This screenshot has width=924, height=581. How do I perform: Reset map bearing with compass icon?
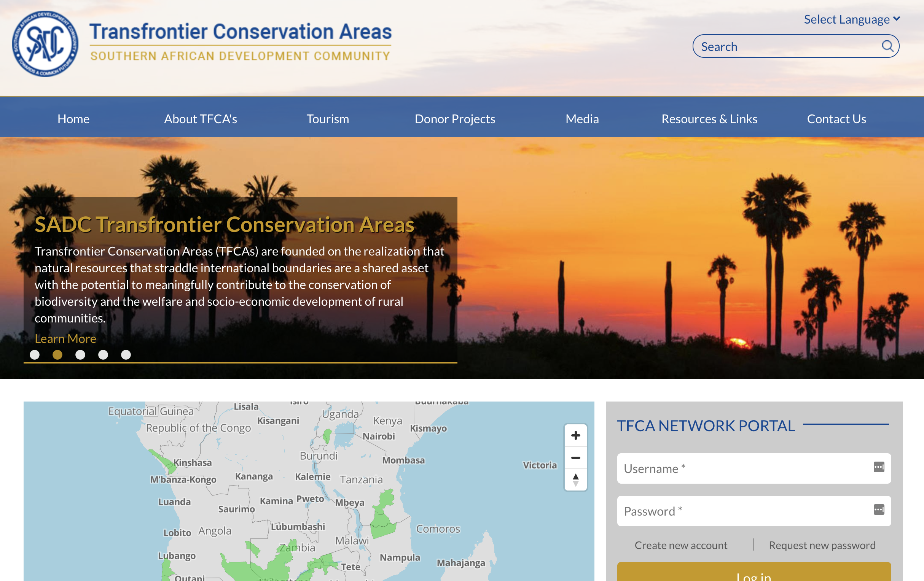(x=575, y=480)
